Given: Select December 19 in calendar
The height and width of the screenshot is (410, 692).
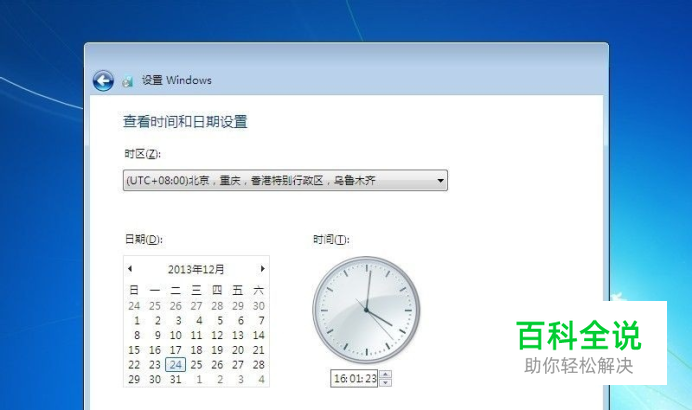Looking at the screenshot, I should coord(217,350).
